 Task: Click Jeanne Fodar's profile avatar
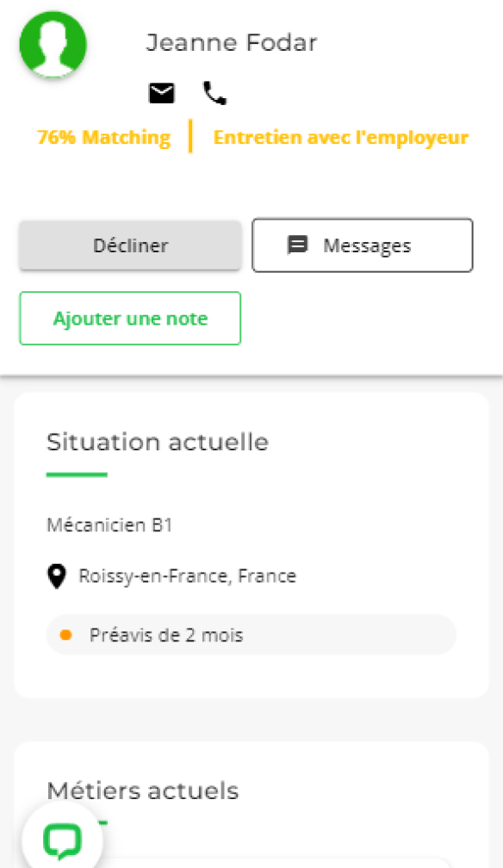click(x=53, y=45)
